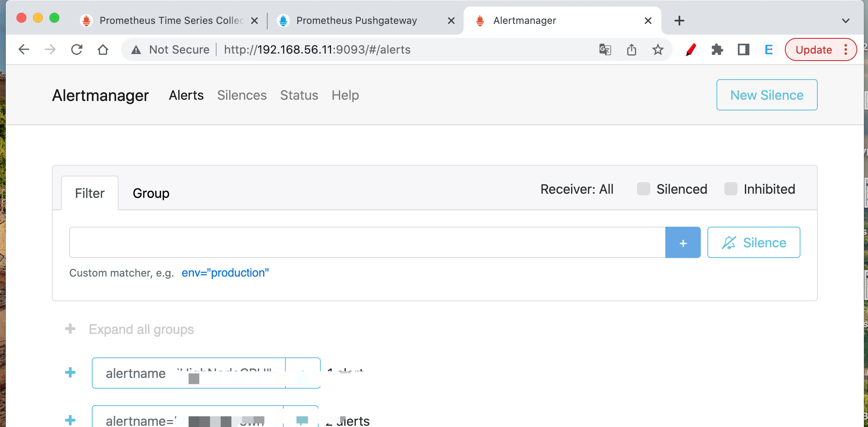Image resolution: width=868 pixels, height=427 pixels.
Task: Click the Silence button with bell icon
Action: click(x=754, y=242)
